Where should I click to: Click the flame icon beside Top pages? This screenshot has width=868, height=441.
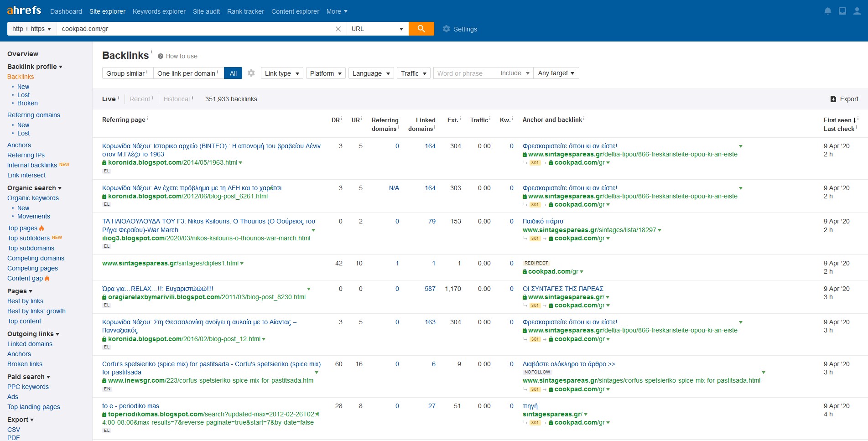[x=42, y=228]
